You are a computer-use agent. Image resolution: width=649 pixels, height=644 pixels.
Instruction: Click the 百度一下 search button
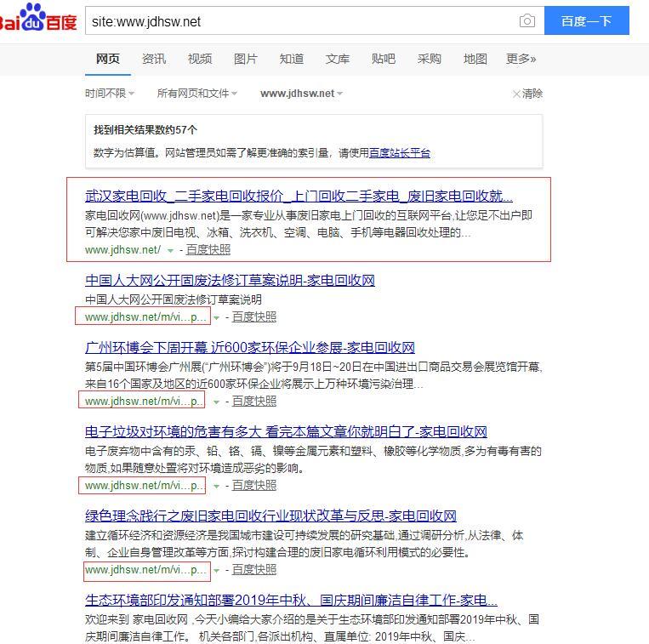(x=587, y=20)
